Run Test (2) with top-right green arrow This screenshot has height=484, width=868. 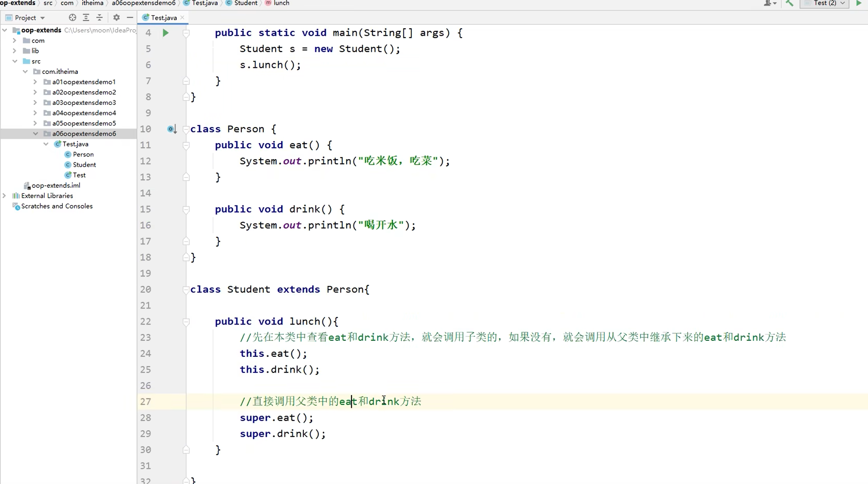coord(859,3)
